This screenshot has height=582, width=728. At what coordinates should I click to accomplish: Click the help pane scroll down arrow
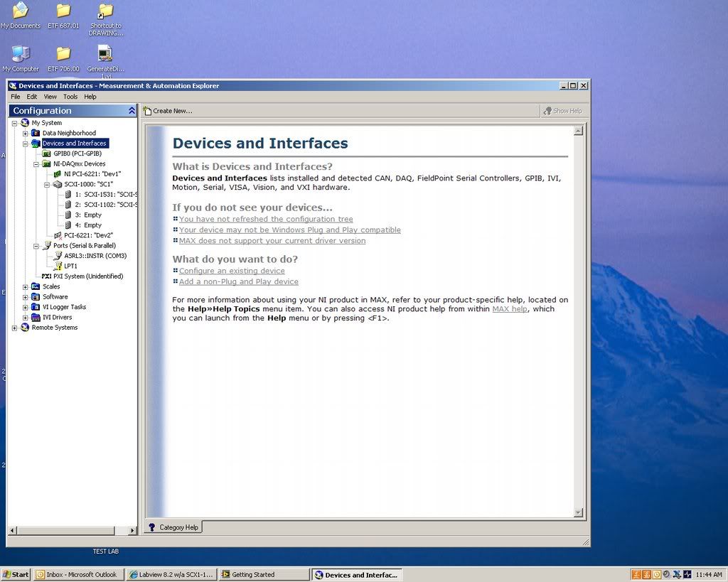578,512
